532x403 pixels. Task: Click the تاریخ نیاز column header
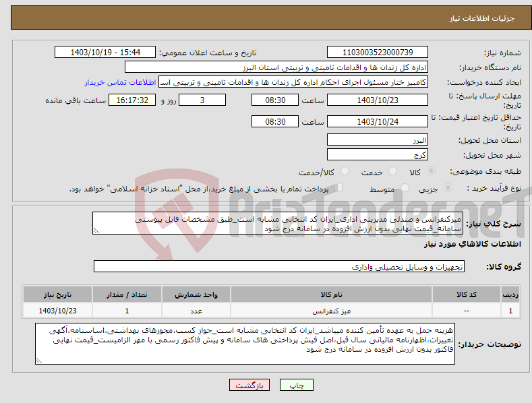[x=58, y=294]
